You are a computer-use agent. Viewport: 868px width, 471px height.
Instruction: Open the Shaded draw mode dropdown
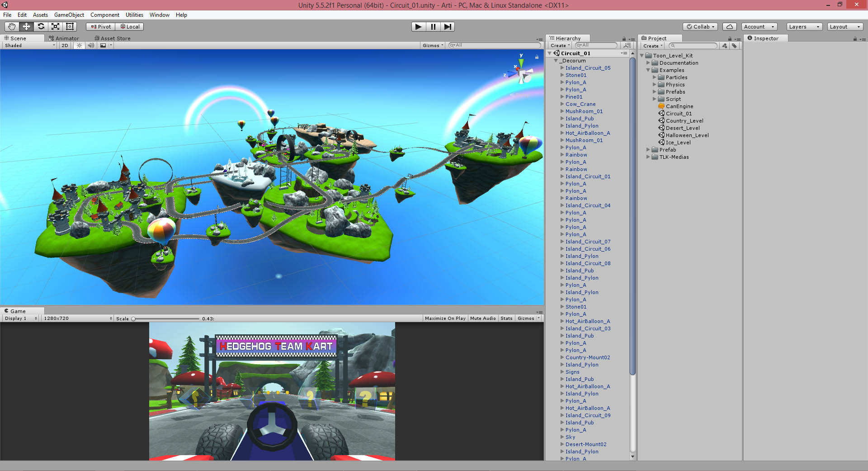coord(30,45)
